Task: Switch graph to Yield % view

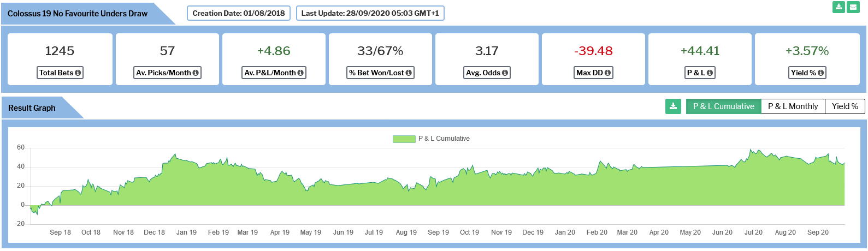Action: tap(845, 106)
